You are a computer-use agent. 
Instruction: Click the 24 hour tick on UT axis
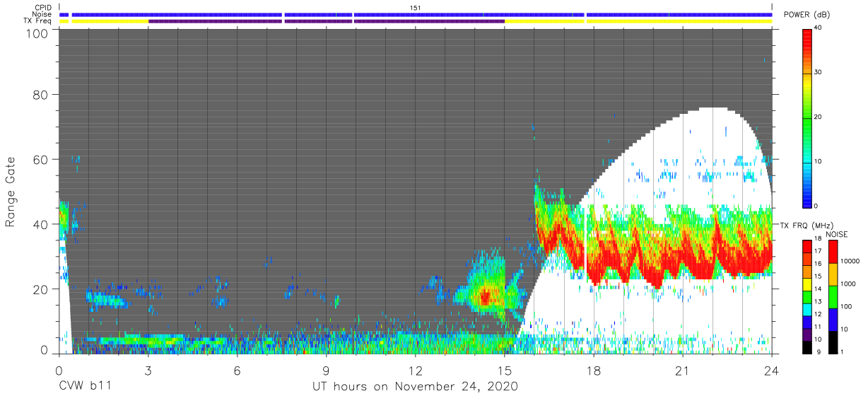(771, 370)
